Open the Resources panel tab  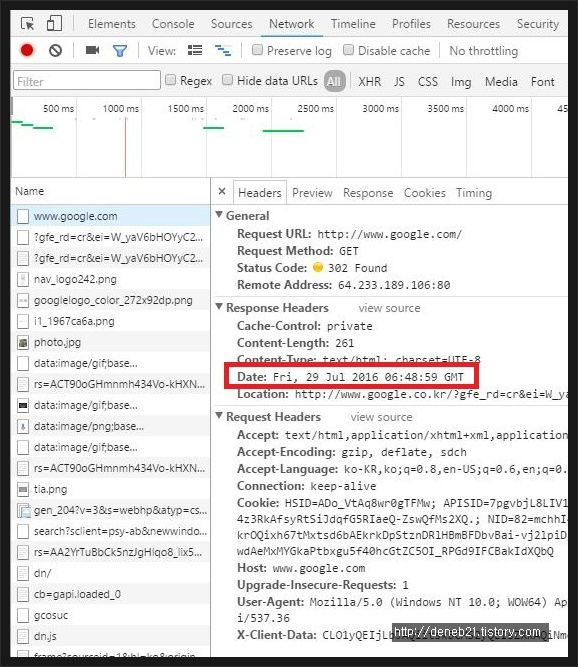pyautogui.click(x=473, y=24)
